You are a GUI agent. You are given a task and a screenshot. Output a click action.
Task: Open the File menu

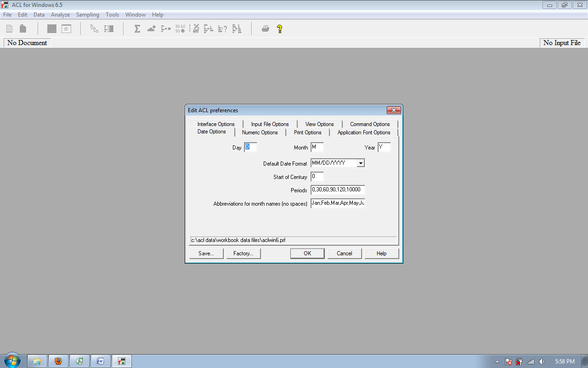pos(7,15)
